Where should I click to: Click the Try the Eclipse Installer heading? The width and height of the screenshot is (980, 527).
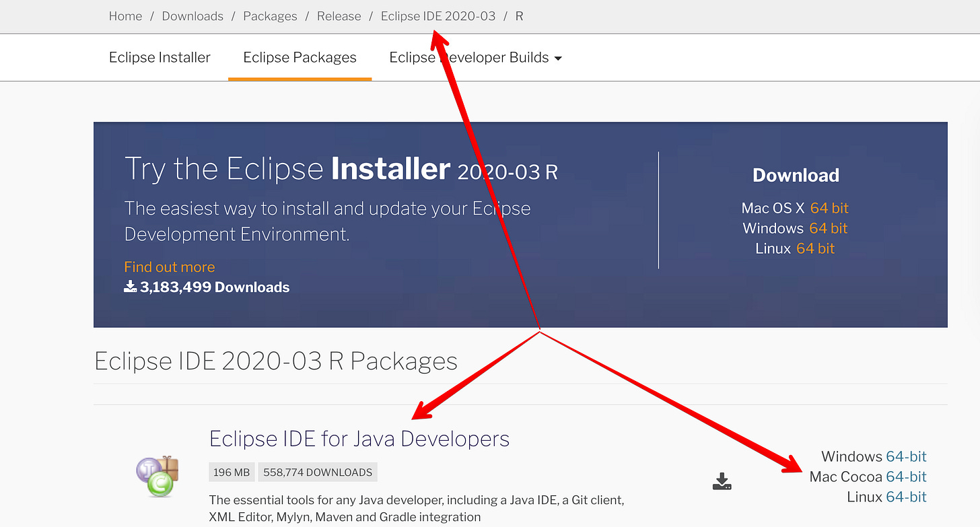coord(341,168)
